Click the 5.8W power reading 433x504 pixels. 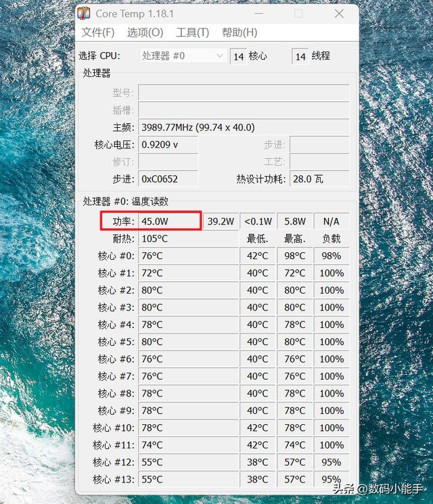point(295,221)
